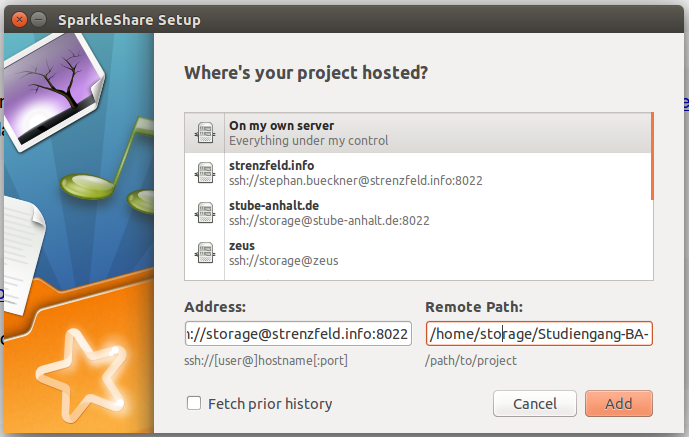
Task: Focus the Address input field
Action: 298,333
